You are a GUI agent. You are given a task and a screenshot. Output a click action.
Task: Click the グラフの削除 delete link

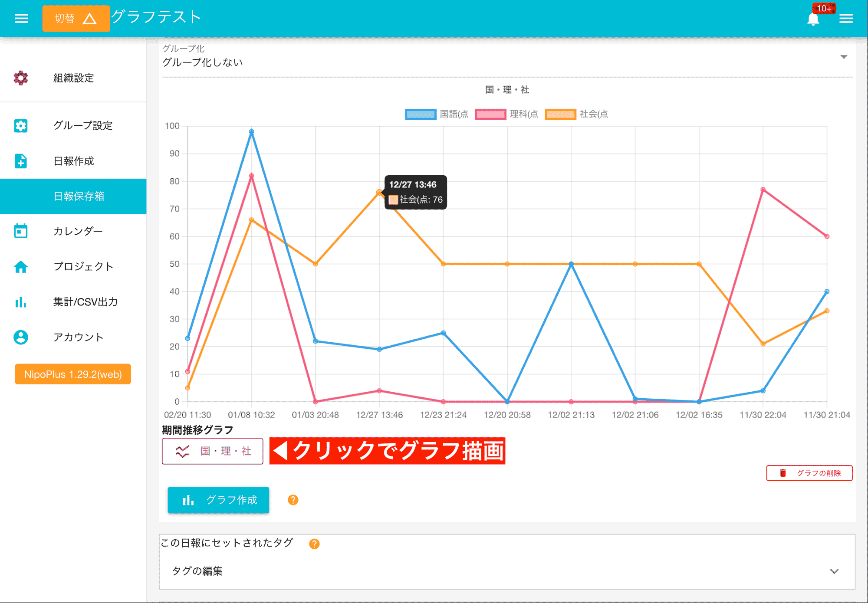click(x=809, y=473)
